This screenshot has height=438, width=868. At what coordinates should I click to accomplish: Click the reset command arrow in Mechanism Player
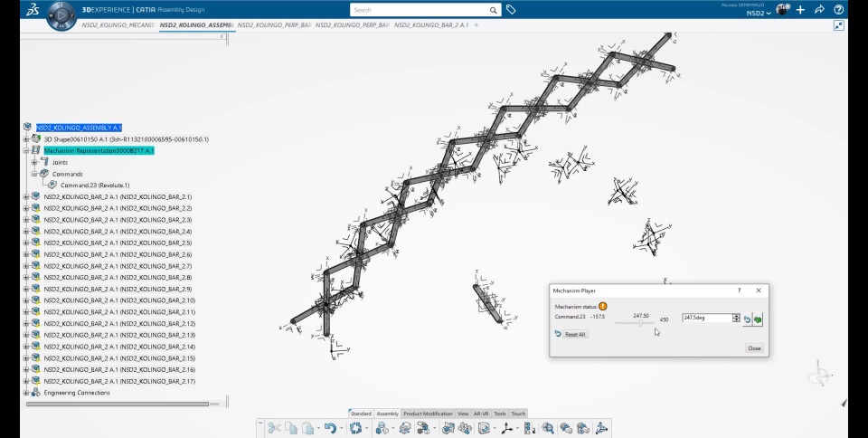[748, 319]
